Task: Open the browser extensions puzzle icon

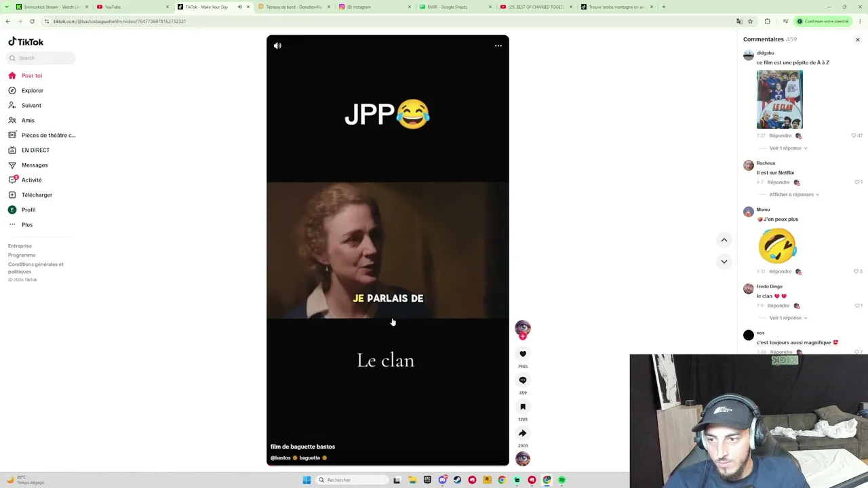Action: click(x=768, y=21)
